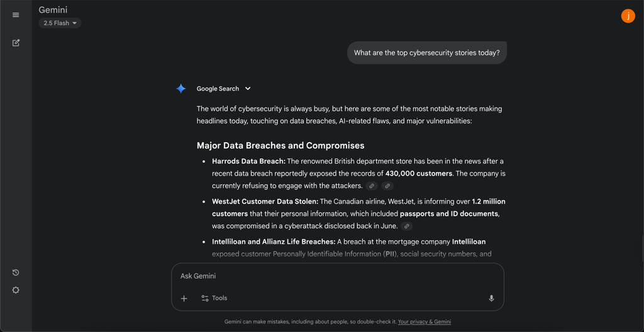Start a new chat with pencil icon
The width and height of the screenshot is (644, 332).
[x=16, y=43]
